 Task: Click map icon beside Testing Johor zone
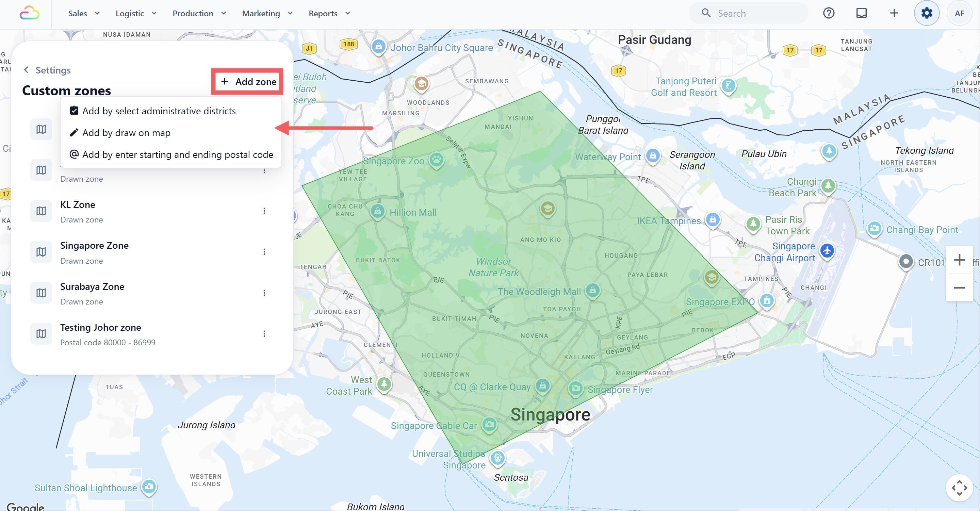coord(41,334)
